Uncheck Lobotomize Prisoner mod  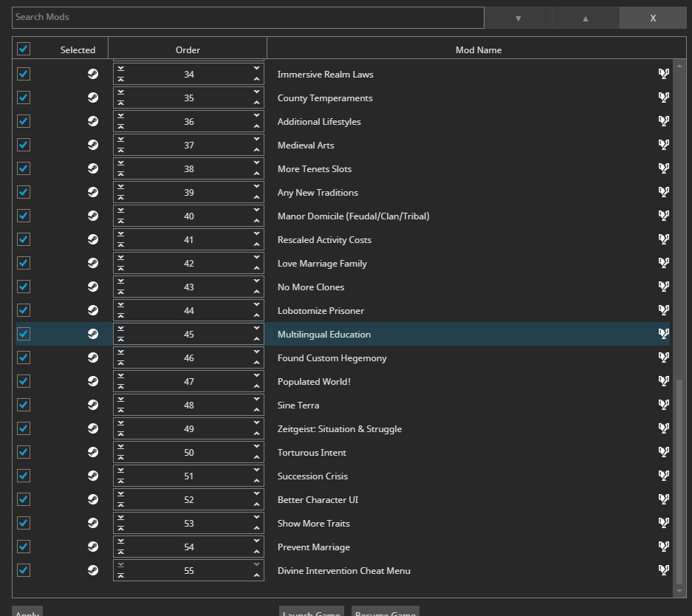tap(24, 310)
